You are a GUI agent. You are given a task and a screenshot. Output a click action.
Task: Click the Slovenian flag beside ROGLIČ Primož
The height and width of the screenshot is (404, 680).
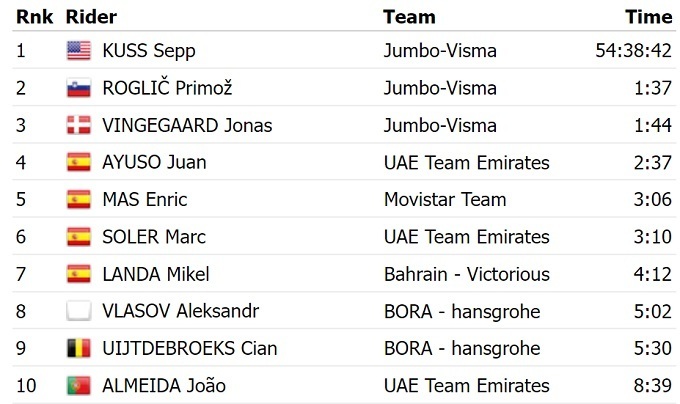(x=78, y=88)
